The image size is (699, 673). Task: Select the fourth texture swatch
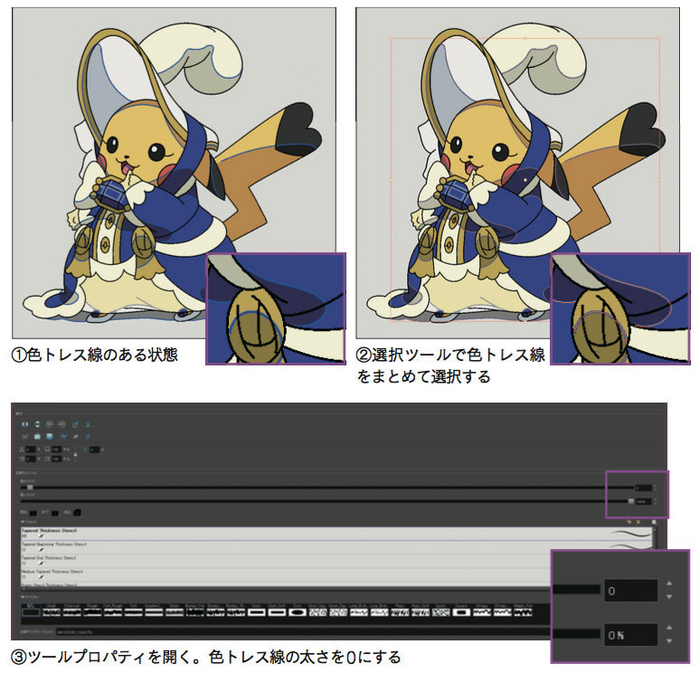pos(92,612)
